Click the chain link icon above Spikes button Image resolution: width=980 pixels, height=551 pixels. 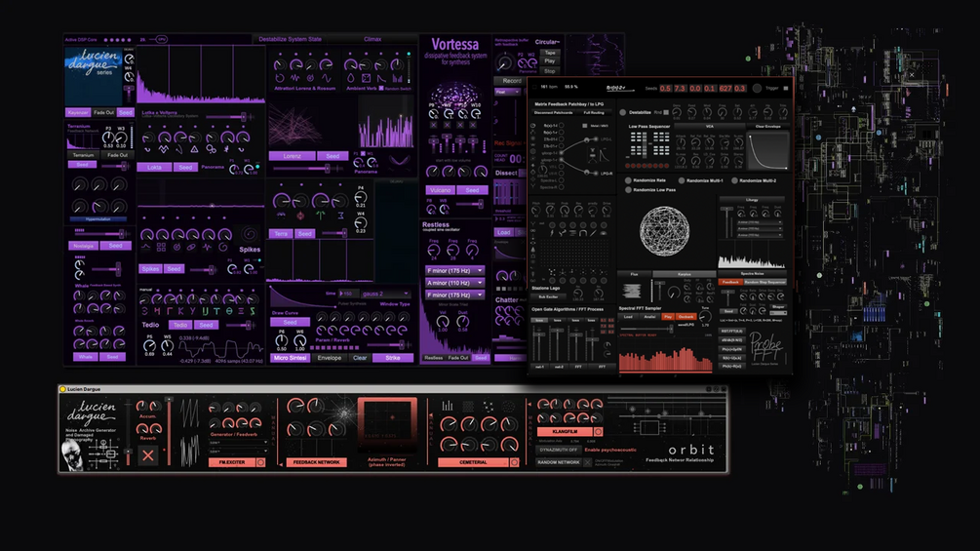(192, 247)
